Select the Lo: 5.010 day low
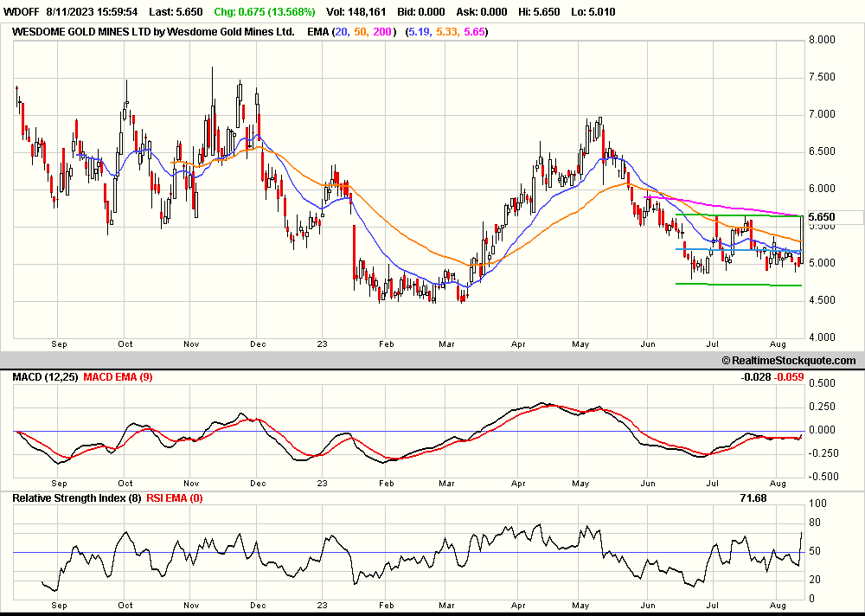Screen dimensions: 865x616 [x=593, y=11]
